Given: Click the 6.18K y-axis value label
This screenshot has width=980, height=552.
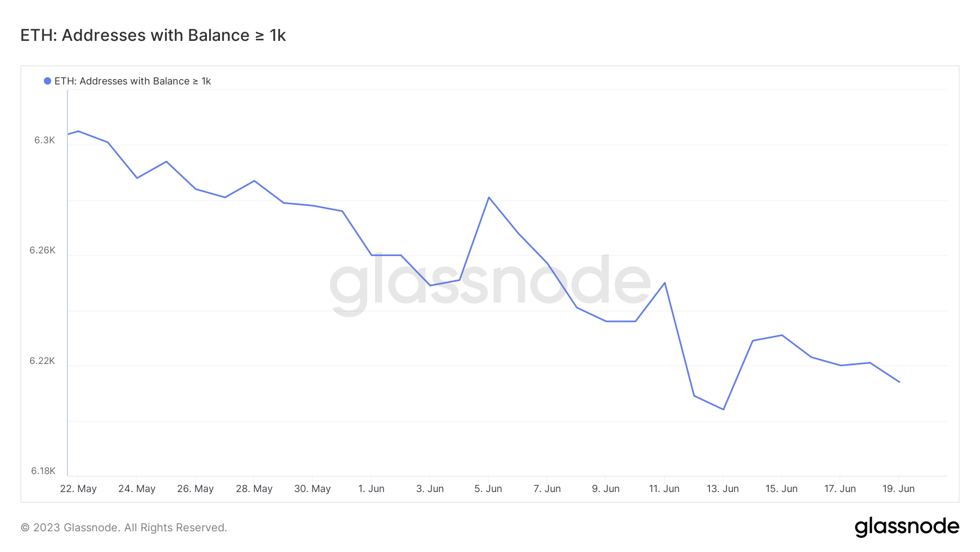Looking at the screenshot, I should [x=43, y=471].
